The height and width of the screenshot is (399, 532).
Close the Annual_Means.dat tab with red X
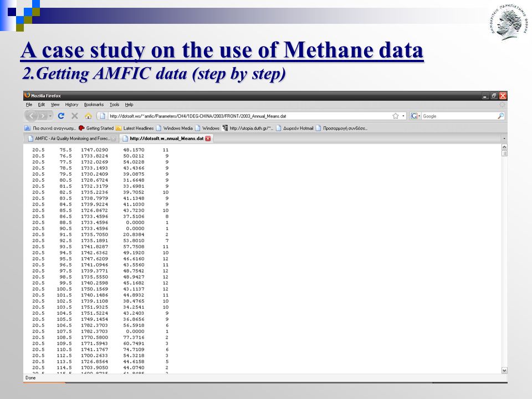(x=208, y=139)
